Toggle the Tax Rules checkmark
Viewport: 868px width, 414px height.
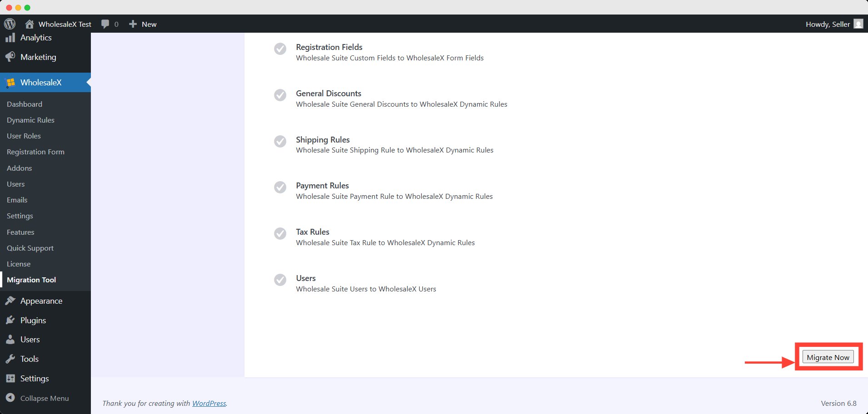(280, 233)
